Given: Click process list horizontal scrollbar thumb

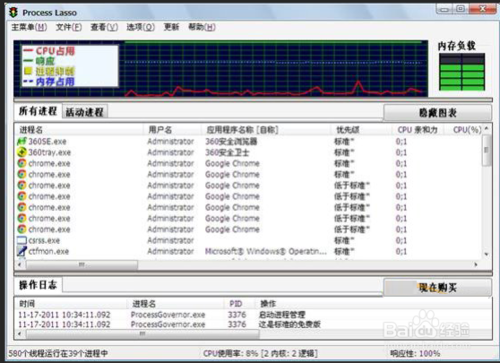Looking at the screenshot, I should click(82, 265).
